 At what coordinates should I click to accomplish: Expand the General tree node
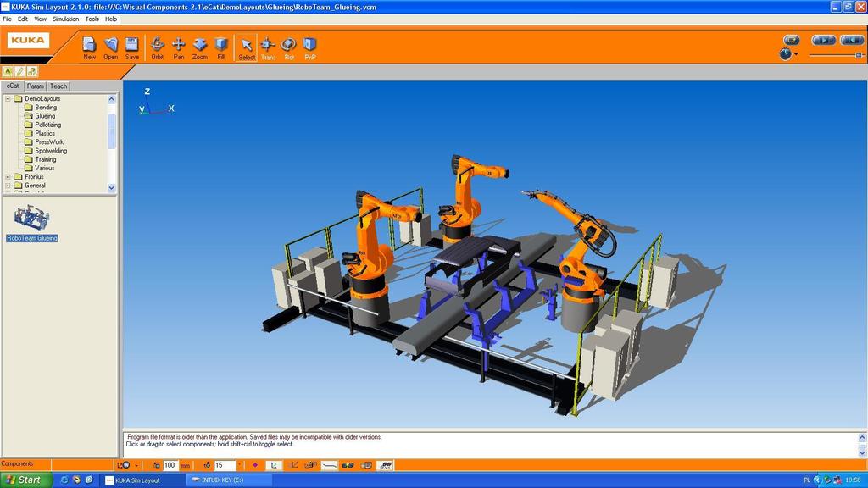[8, 186]
